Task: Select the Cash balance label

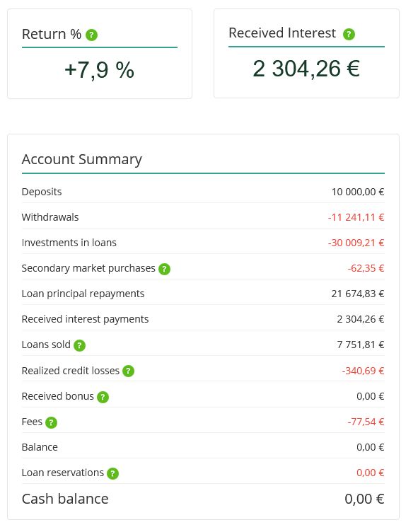Action: click(x=65, y=499)
